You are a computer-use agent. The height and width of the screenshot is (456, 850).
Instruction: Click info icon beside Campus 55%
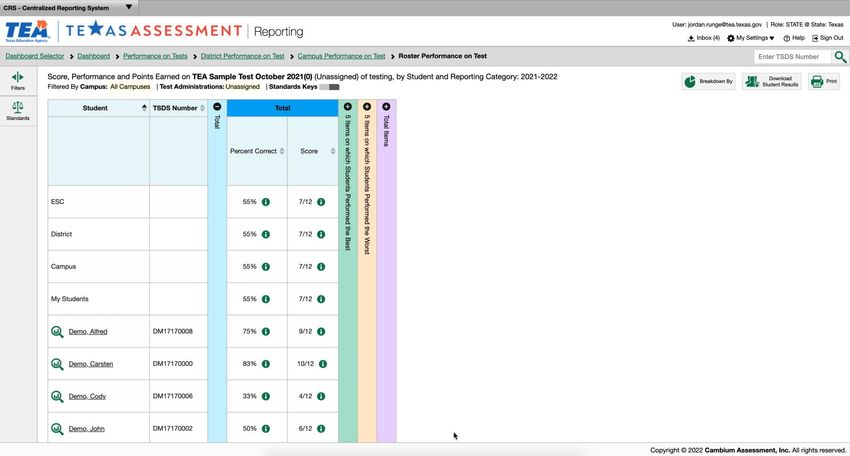point(266,267)
